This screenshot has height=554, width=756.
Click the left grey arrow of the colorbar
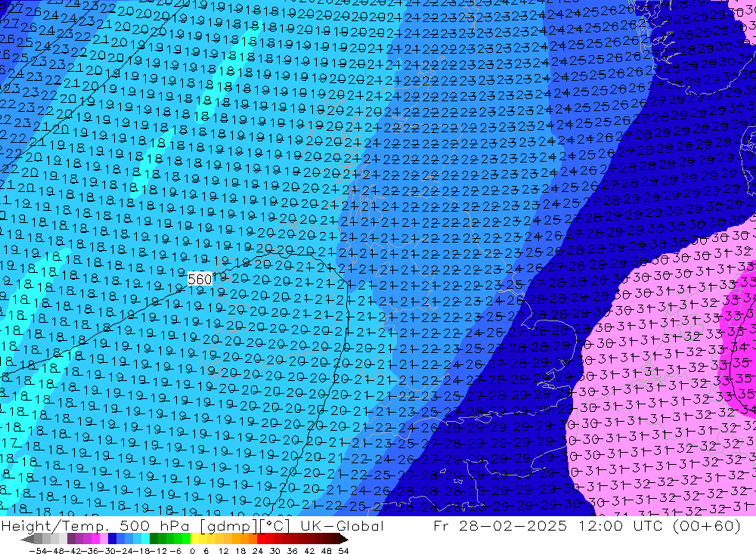[x=27, y=539]
